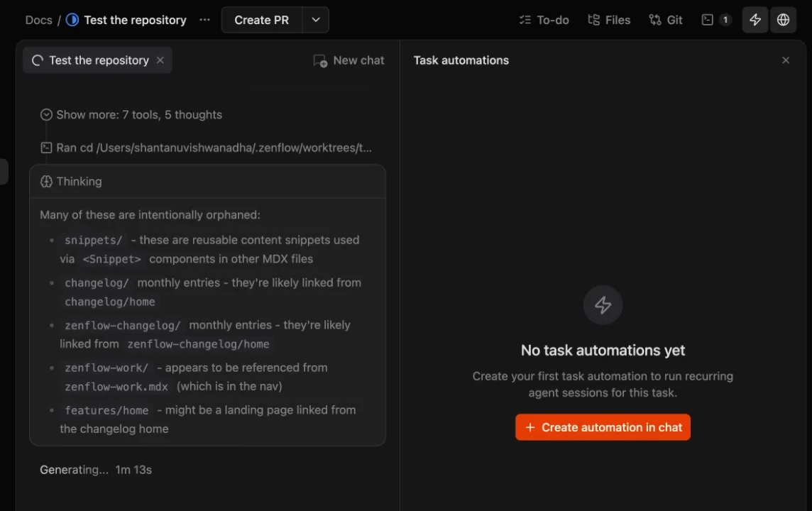Click the zenflow-work.mdx code label
Image resolution: width=812 pixels, height=511 pixels.
(116, 387)
